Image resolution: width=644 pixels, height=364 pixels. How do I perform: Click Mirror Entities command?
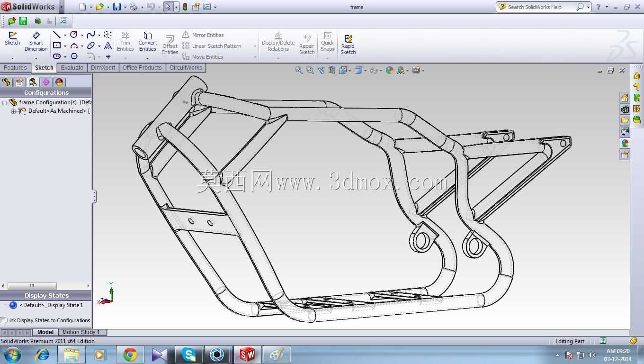pyautogui.click(x=203, y=35)
